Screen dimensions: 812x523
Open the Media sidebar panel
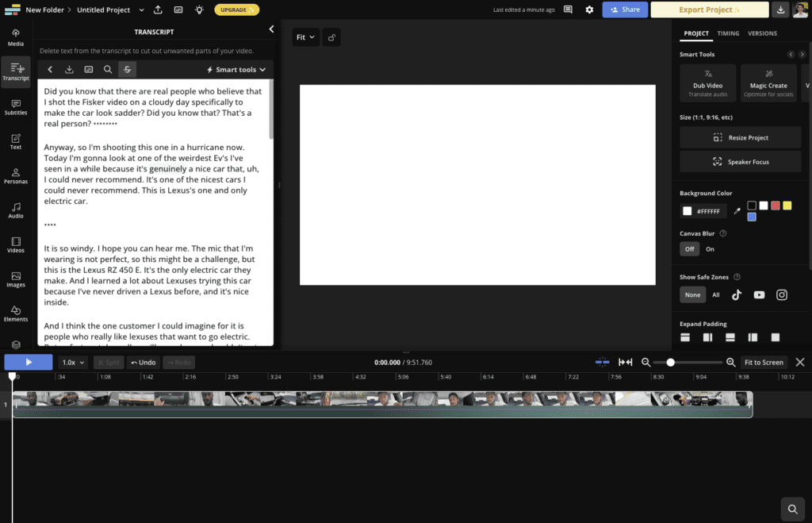tap(16, 37)
